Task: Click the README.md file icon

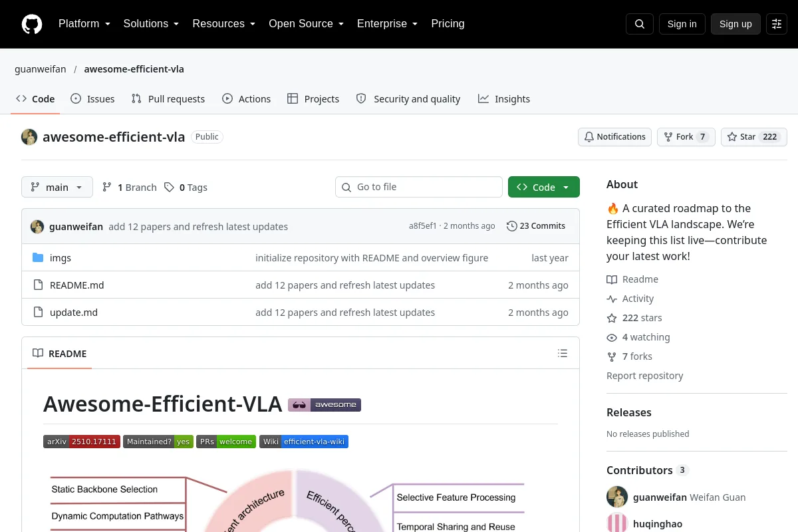Action: click(x=38, y=285)
